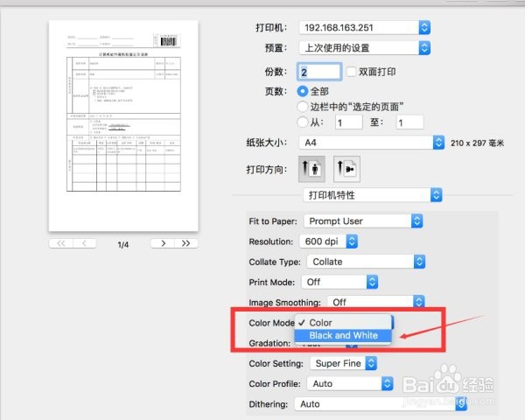Click the document preview thumbnail
This screenshot has width=525, height=420.
click(x=123, y=126)
